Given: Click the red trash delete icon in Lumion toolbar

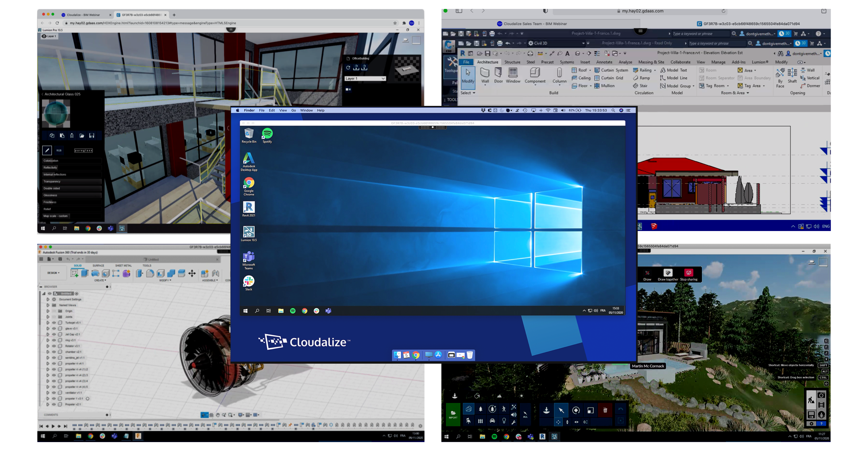Looking at the screenshot, I should 605,410.
